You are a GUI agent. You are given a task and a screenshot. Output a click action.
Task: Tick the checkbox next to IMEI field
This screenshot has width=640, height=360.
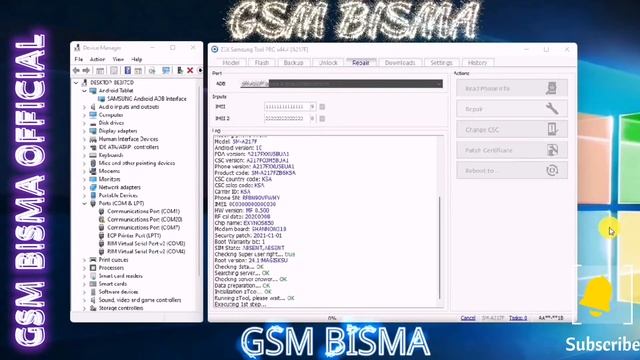[x=322, y=107]
